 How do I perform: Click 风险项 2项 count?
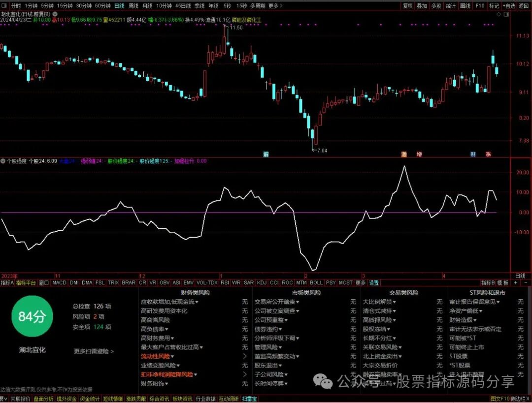tap(88, 316)
